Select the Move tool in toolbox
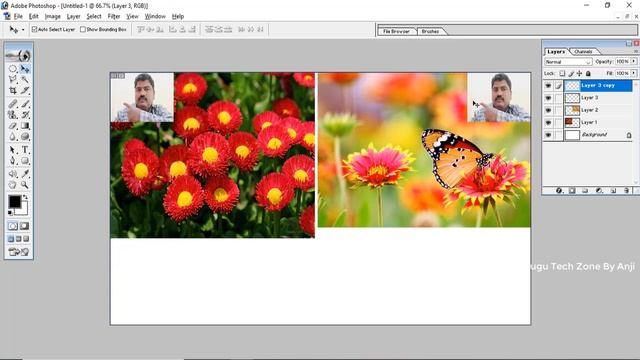640x360 pixels. 25,69
